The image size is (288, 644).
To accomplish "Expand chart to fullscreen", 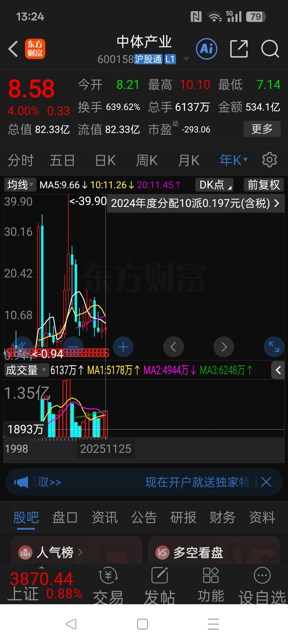I will (274, 347).
